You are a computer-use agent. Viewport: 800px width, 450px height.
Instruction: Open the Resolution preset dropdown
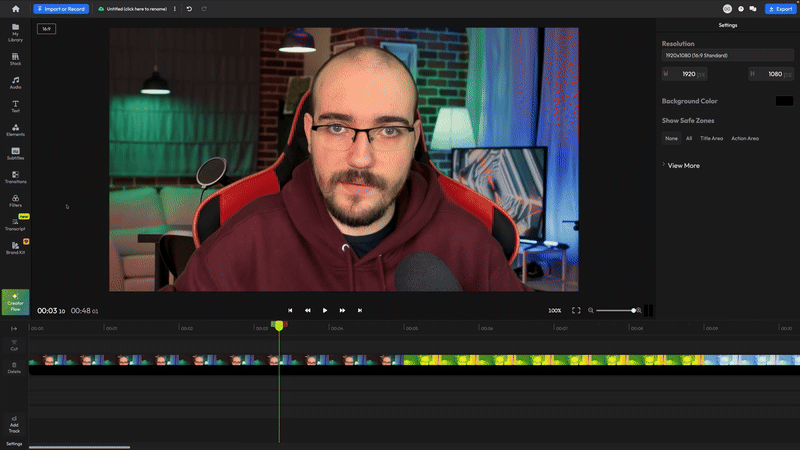tap(727, 55)
